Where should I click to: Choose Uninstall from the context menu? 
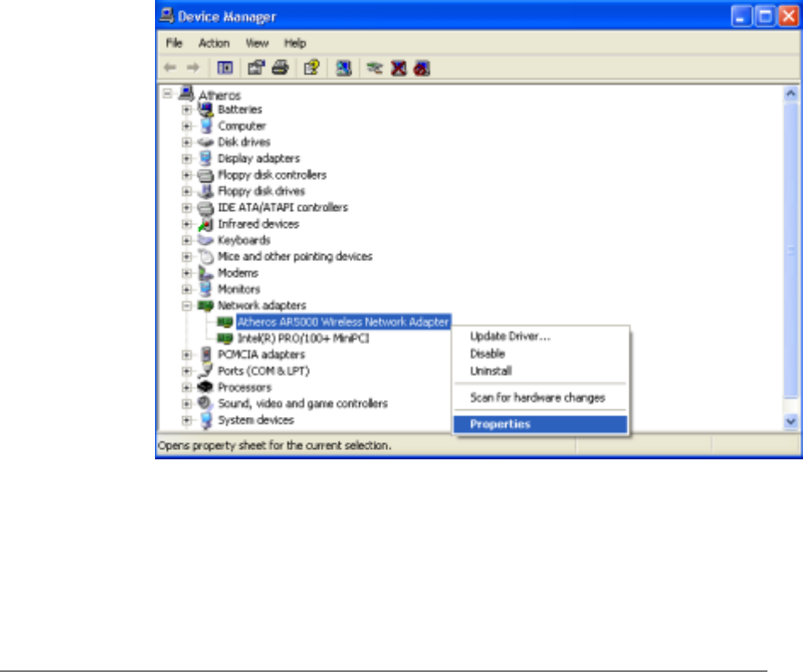[x=540, y=371]
